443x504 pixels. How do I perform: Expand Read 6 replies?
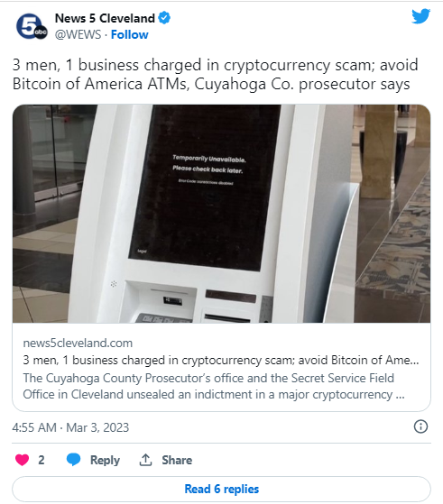[221, 489]
